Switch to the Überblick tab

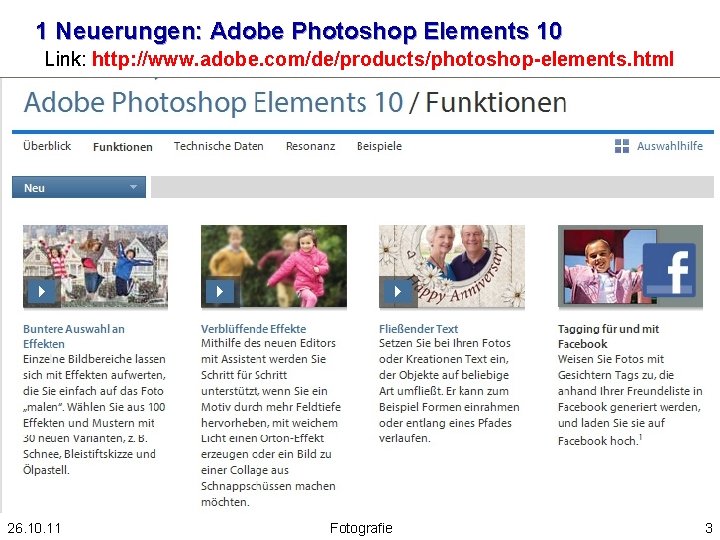(x=47, y=146)
